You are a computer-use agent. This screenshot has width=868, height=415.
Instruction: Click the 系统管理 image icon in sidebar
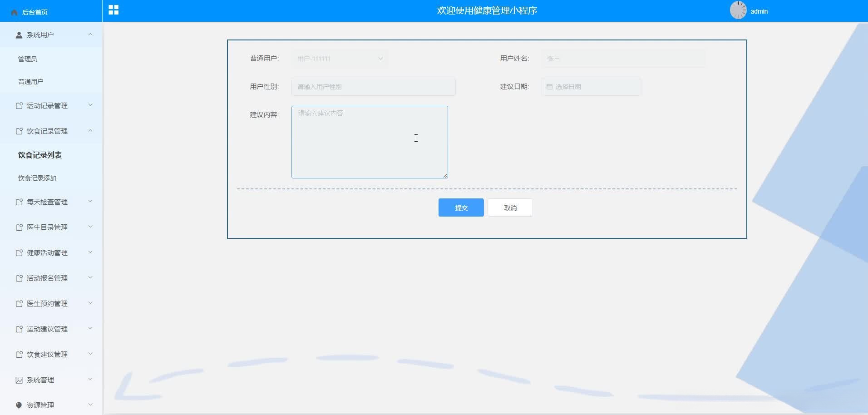19,380
